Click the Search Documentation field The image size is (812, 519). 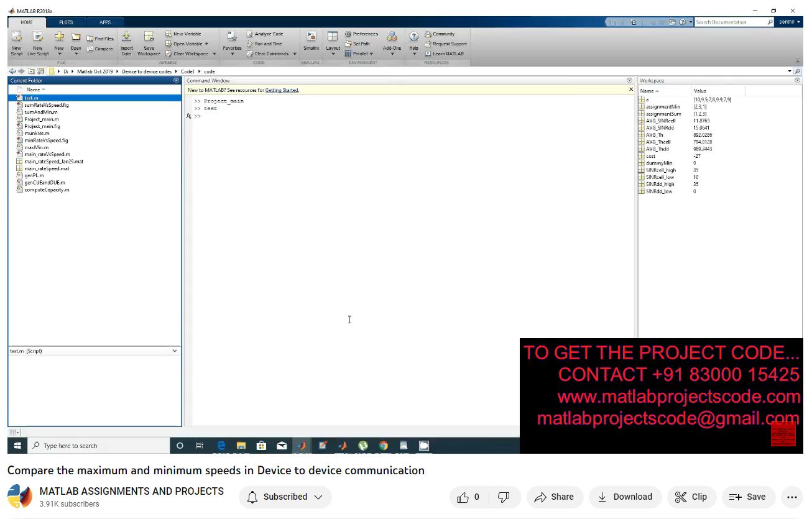[730, 22]
